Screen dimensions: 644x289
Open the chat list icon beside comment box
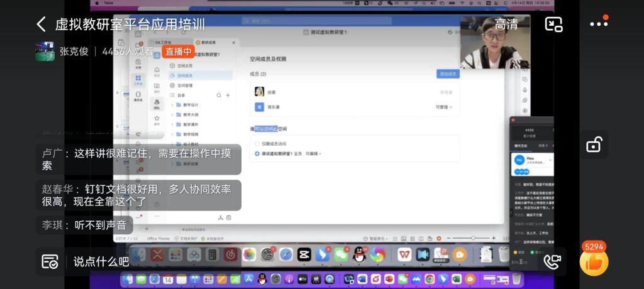click(x=50, y=261)
